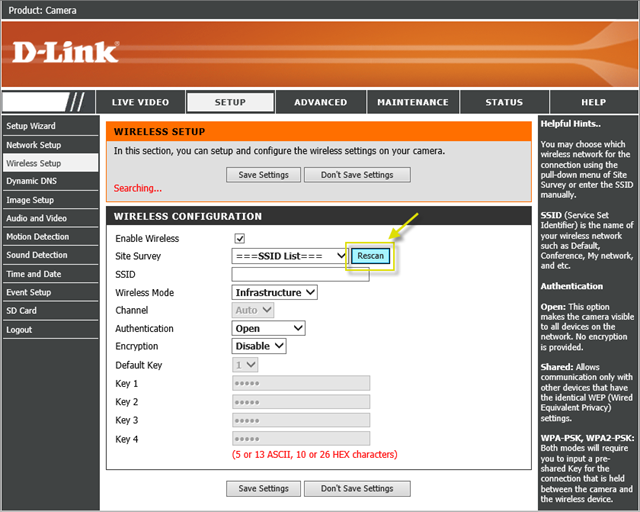640x512 pixels.
Task: Navigate to Network Setup in sidebar
Action: coord(33,145)
